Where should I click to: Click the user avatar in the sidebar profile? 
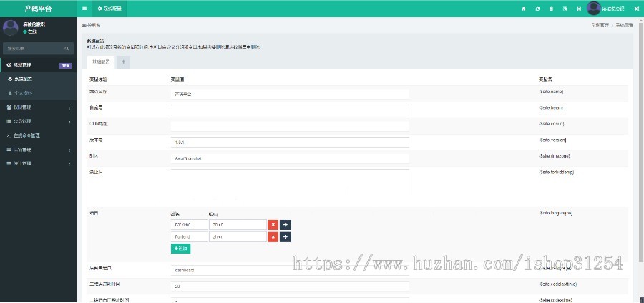pyautogui.click(x=10, y=27)
